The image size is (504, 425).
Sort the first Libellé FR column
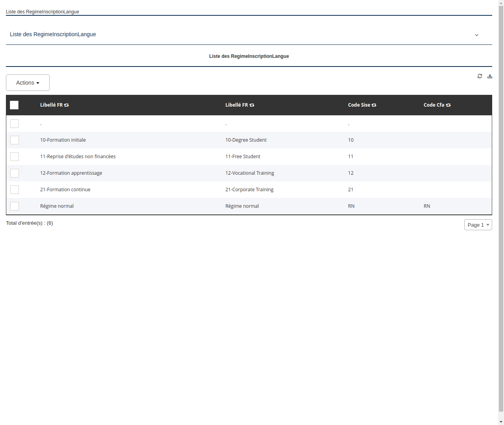(x=66, y=105)
